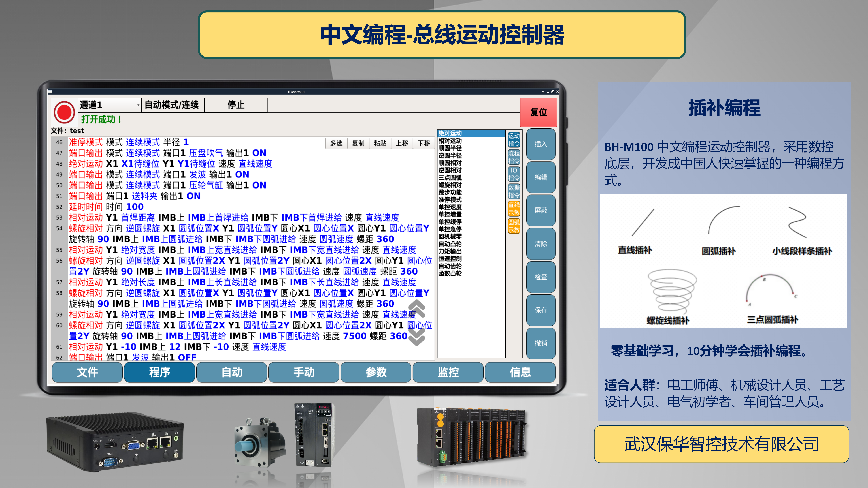This screenshot has width=868, height=488.
Task: Open 圆弧示教 arc teaching
Action: point(514,226)
